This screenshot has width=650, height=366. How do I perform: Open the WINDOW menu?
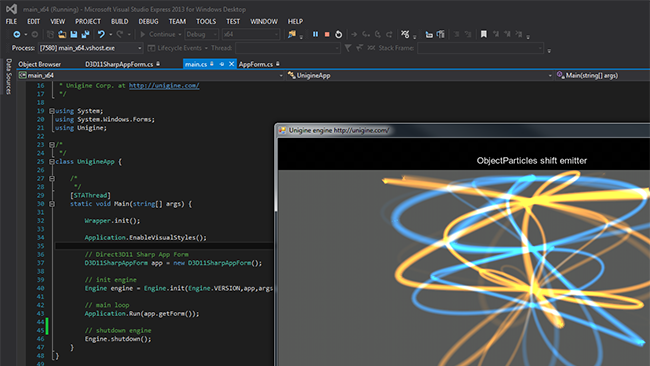264,21
